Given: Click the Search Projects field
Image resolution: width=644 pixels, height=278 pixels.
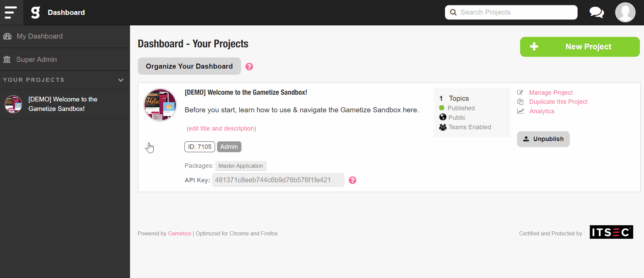Looking at the screenshot, I should pyautogui.click(x=511, y=12).
